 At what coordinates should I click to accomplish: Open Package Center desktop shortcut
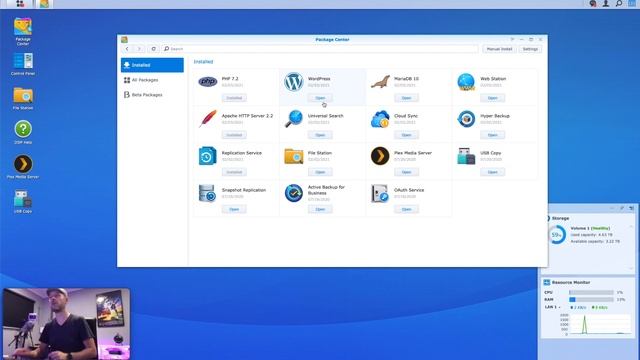(23, 31)
